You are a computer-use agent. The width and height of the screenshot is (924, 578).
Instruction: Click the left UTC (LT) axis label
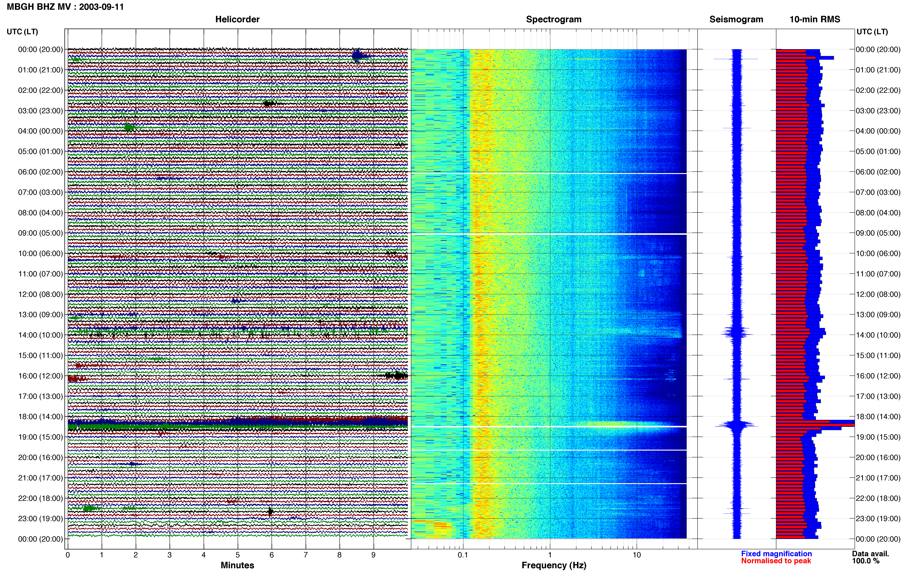tap(22, 32)
